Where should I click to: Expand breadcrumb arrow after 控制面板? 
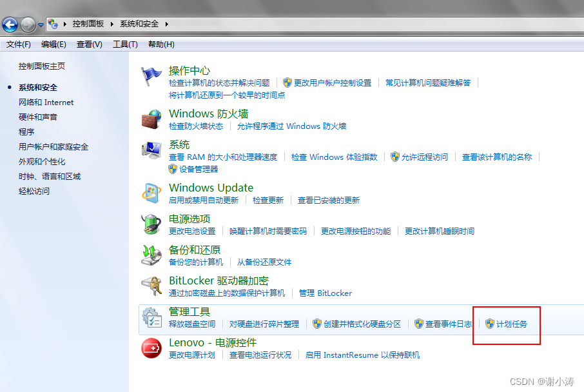[112, 24]
